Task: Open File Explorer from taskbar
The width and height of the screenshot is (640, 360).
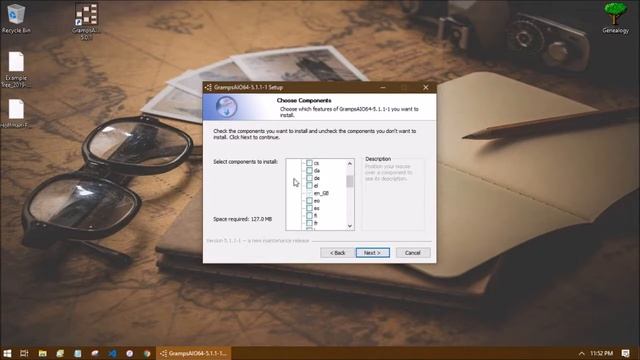Action: (x=42, y=353)
